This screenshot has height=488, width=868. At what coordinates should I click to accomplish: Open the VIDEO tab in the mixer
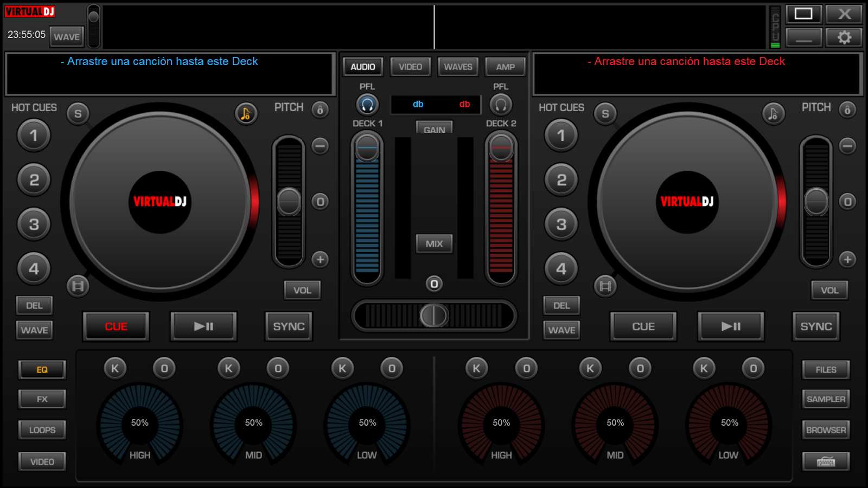tap(410, 67)
